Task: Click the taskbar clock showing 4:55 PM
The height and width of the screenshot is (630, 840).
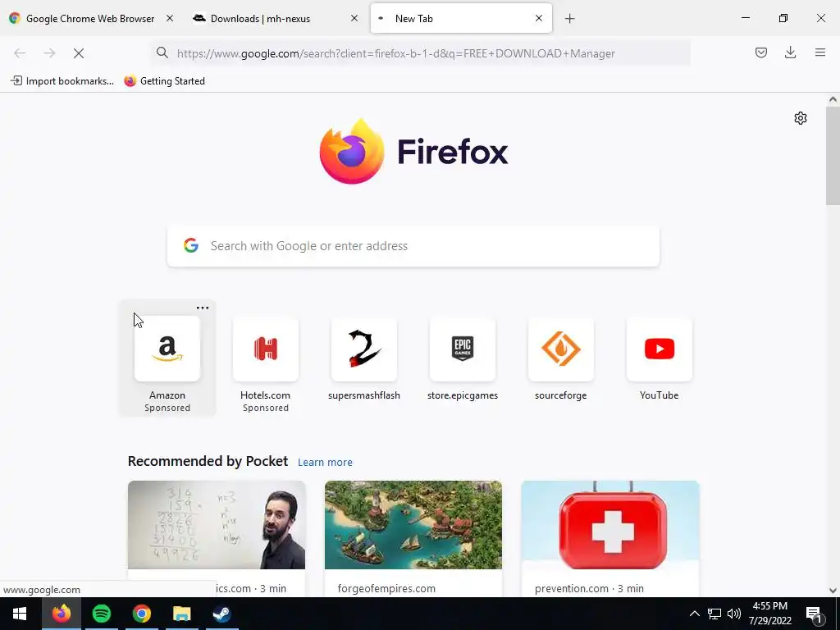Action: click(x=769, y=614)
